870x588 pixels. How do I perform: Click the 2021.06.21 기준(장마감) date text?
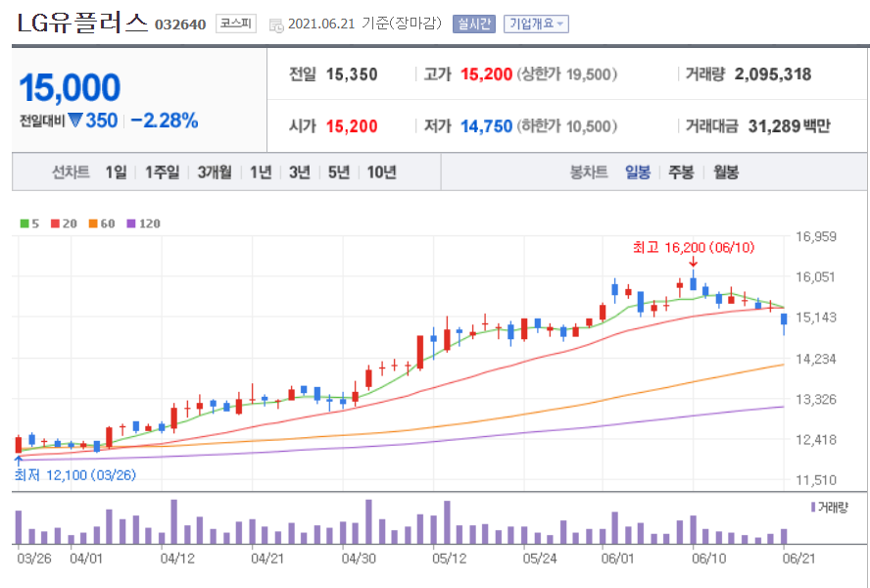click(x=364, y=24)
